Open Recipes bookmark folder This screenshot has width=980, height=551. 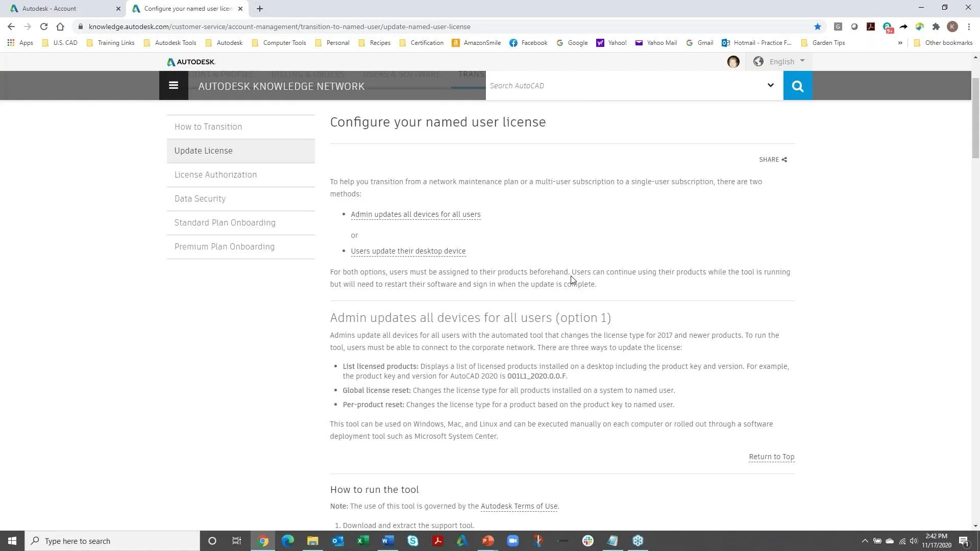click(374, 43)
